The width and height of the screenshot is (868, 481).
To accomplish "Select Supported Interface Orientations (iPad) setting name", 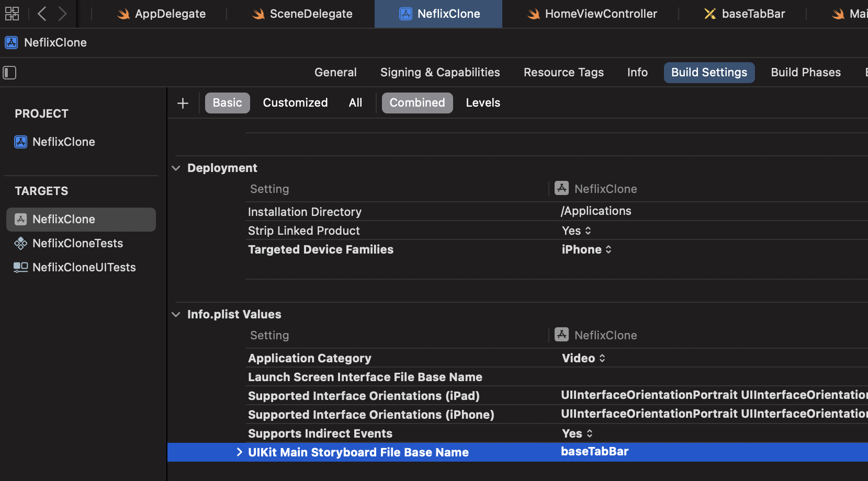I will [364, 396].
